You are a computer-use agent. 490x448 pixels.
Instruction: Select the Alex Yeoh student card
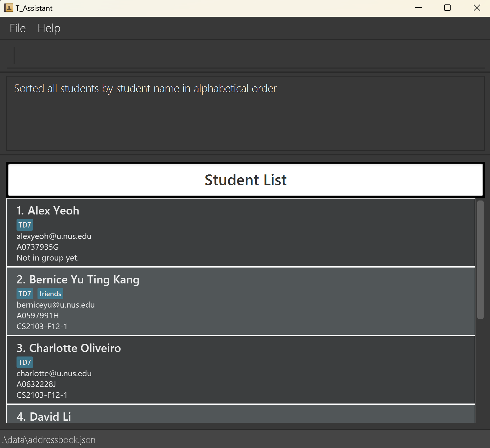(241, 232)
